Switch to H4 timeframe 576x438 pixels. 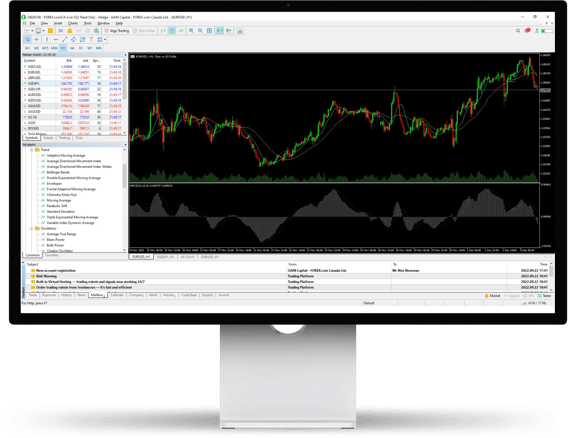(x=72, y=48)
